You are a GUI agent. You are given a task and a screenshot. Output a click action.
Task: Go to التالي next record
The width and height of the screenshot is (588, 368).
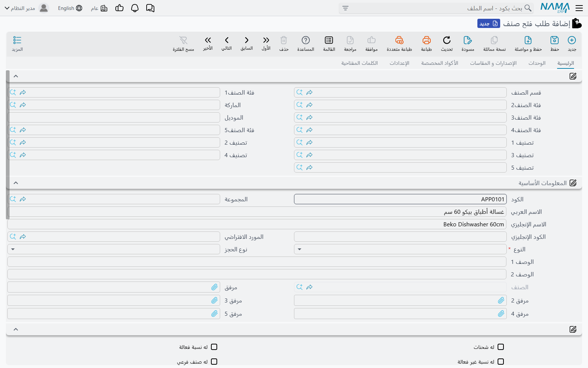(227, 40)
